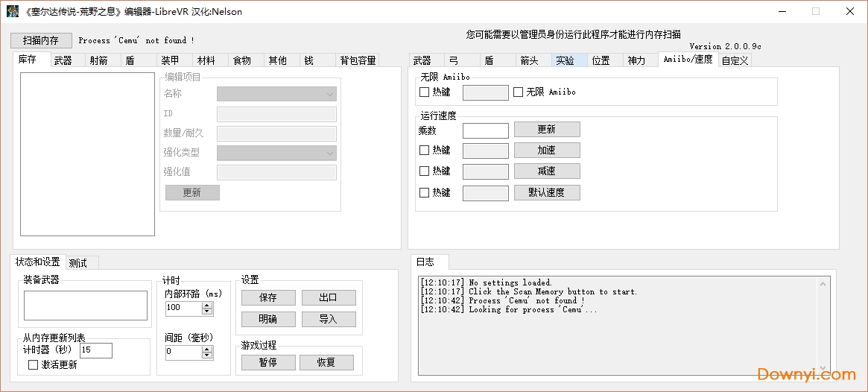
Task: Click the hotkey field beside 加速
Action: (486, 151)
